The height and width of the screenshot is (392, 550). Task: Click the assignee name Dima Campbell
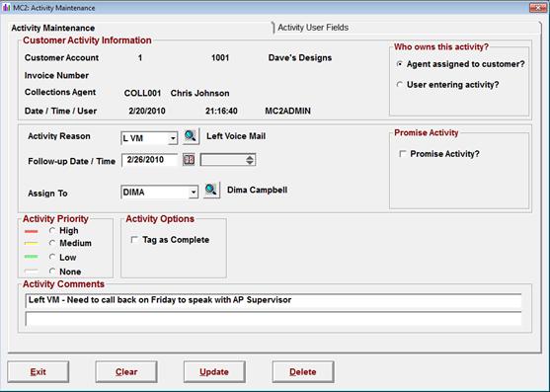point(257,190)
